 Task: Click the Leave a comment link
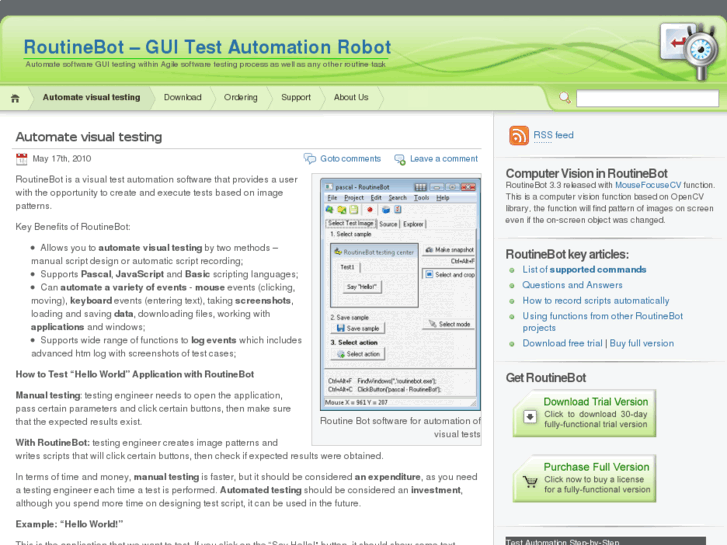click(444, 159)
